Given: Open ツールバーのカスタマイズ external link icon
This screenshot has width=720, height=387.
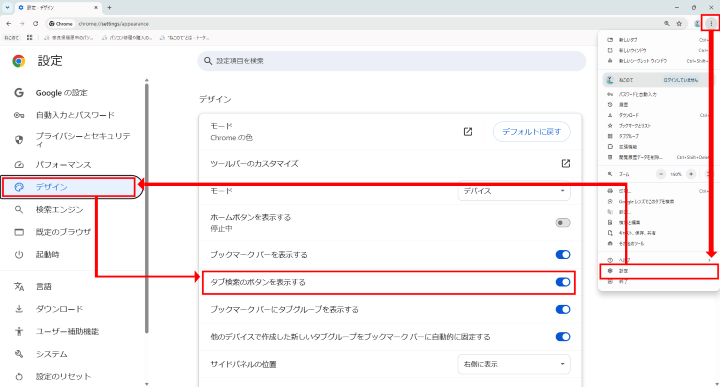Looking at the screenshot, I should pos(566,163).
